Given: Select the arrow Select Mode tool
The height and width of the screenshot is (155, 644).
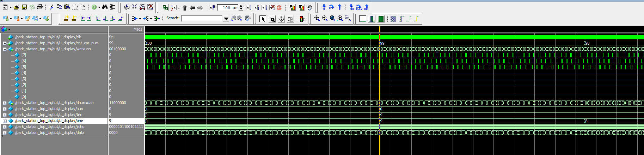Looking at the screenshot, I should (x=263, y=19).
